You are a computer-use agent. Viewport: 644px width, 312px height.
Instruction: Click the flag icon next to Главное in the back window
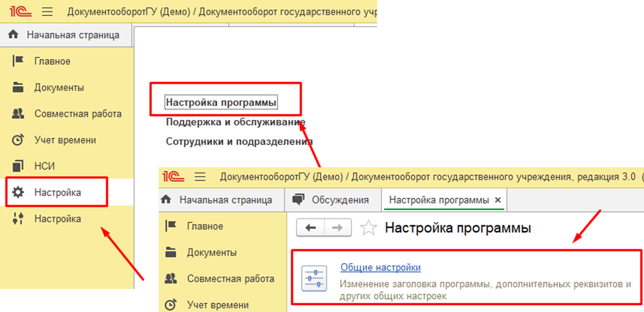[x=18, y=61]
